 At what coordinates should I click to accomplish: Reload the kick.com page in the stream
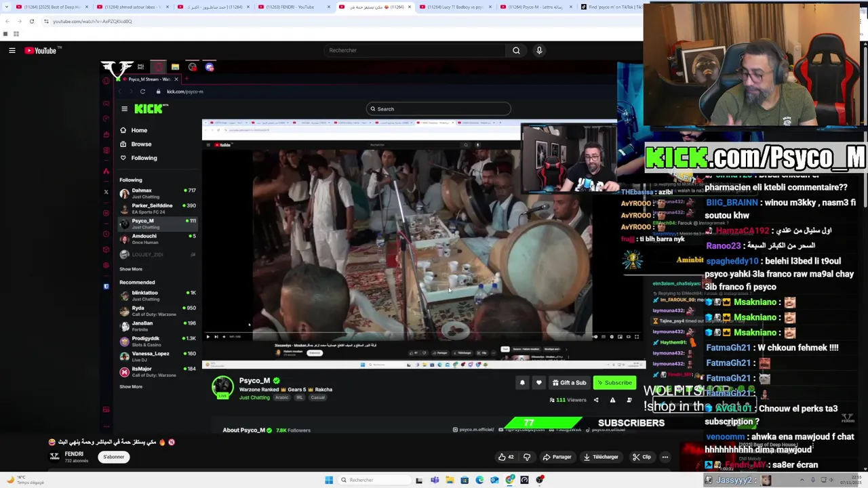click(x=142, y=91)
